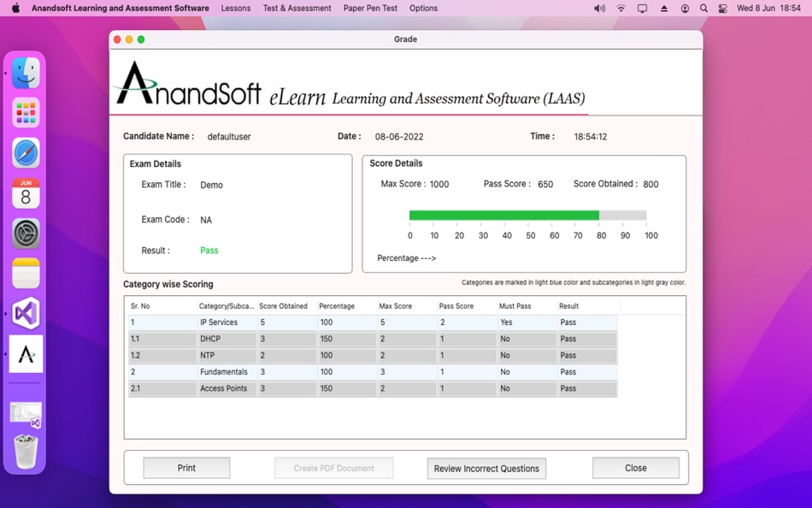Click the Print button
The image size is (812, 508).
(x=186, y=468)
